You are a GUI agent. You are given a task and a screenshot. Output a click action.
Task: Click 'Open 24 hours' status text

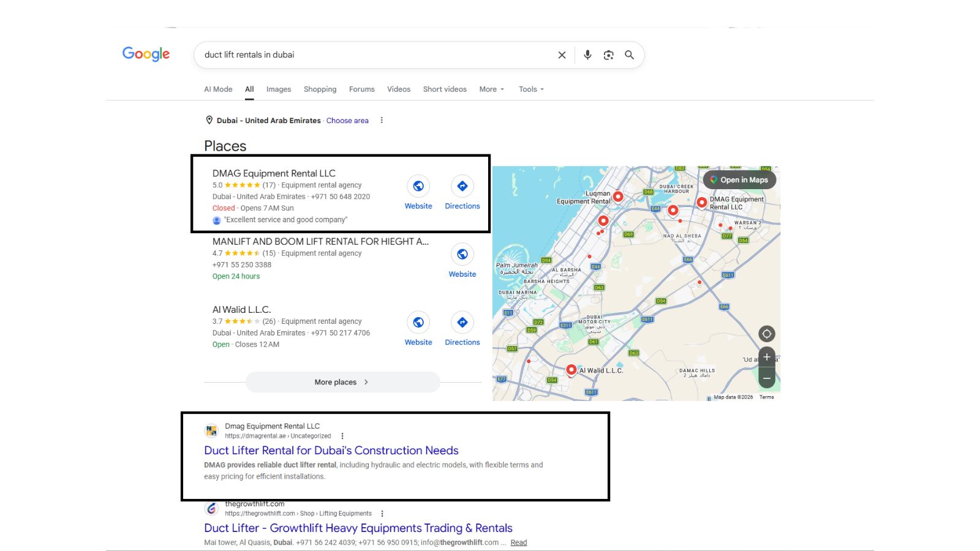[236, 277]
